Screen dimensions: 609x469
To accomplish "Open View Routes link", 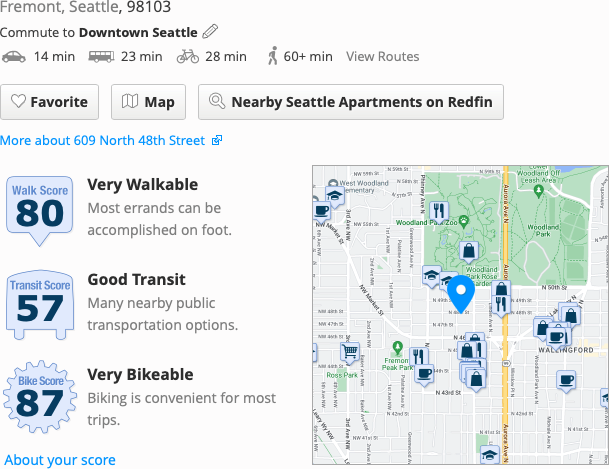I will click(382, 57).
